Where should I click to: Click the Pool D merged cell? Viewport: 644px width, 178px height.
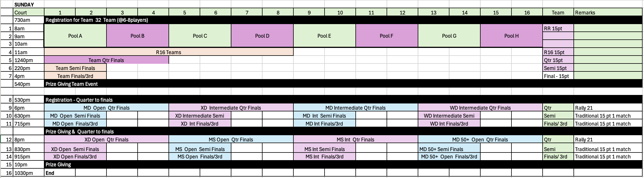pyautogui.click(x=262, y=36)
